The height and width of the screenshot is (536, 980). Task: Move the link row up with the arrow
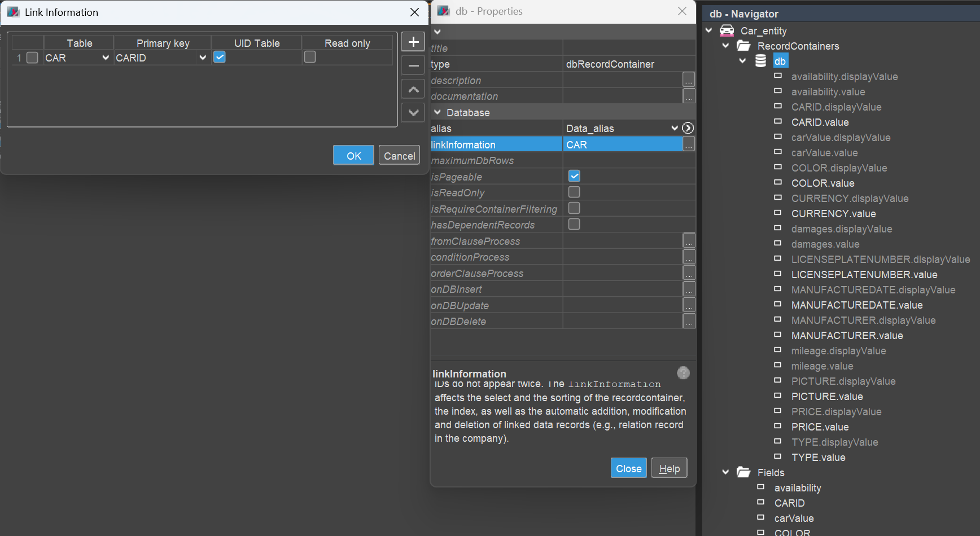coord(413,89)
